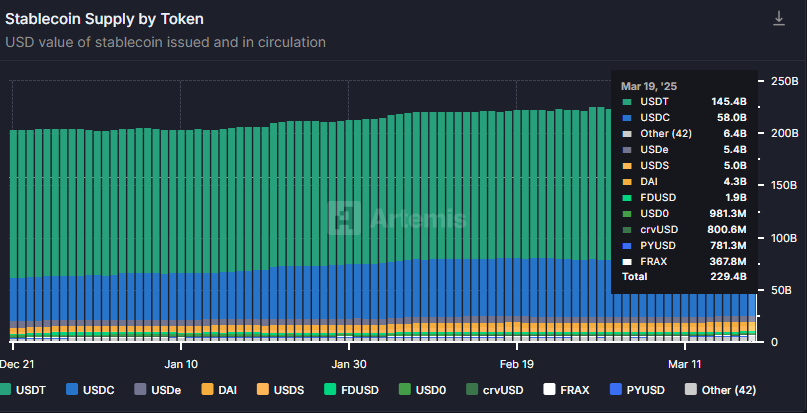Screen dimensions: 807x413
Task: Click the Jan 10 x-axis date label
Action: tap(181, 364)
